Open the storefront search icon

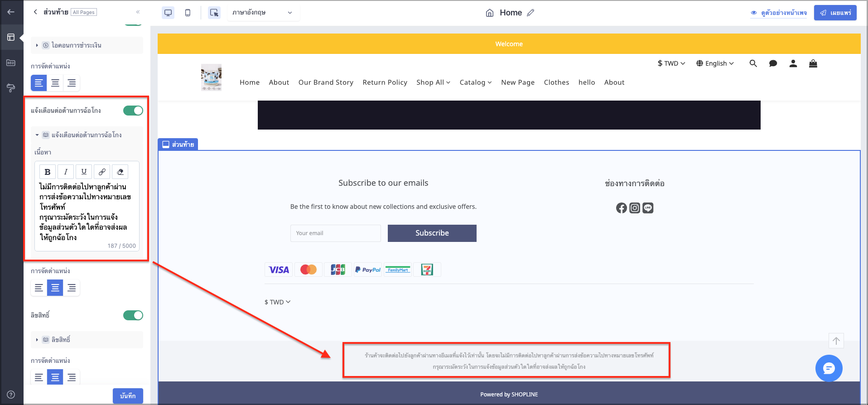(x=753, y=63)
